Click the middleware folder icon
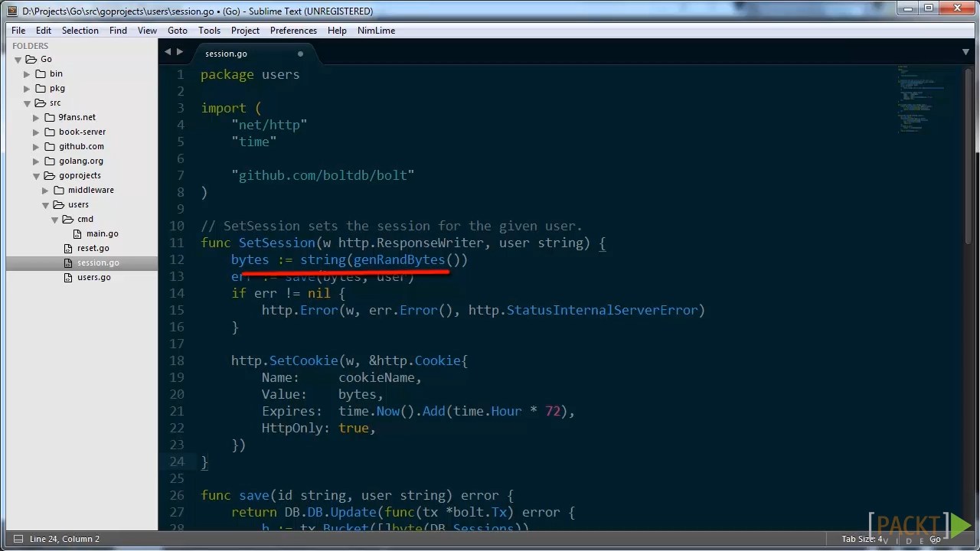This screenshot has width=980, height=551. pyautogui.click(x=59, y=190)
